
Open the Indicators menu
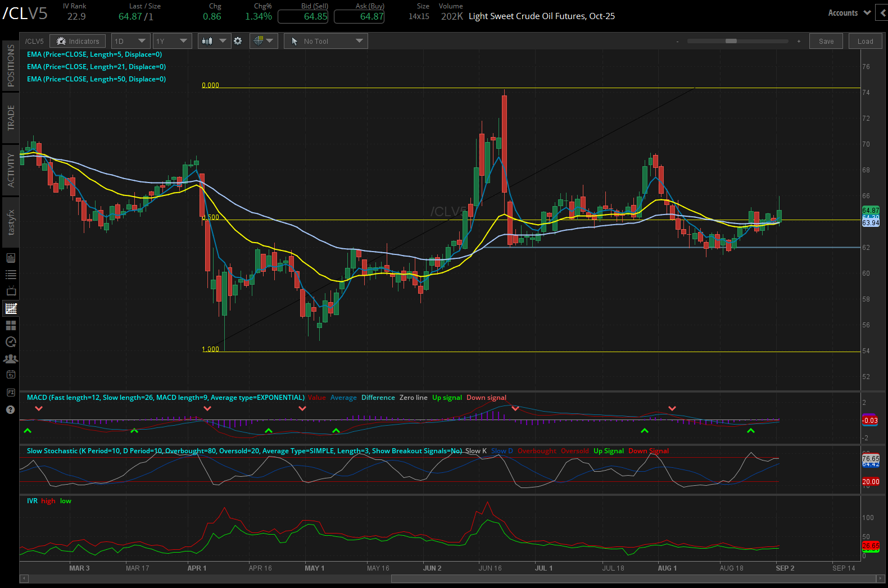(x=78, y=41)
